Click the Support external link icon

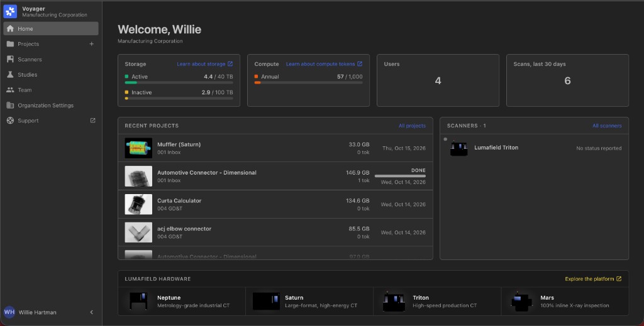93,121
